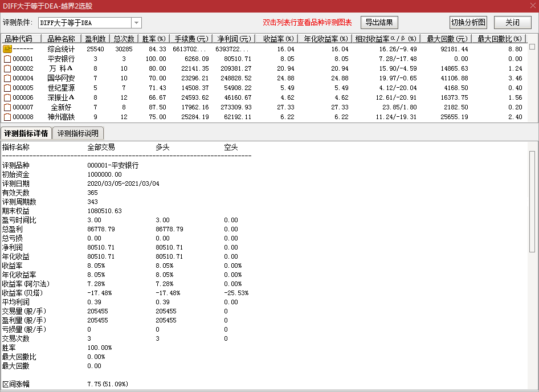Click net profit value 273309.93

pos(236,107)
